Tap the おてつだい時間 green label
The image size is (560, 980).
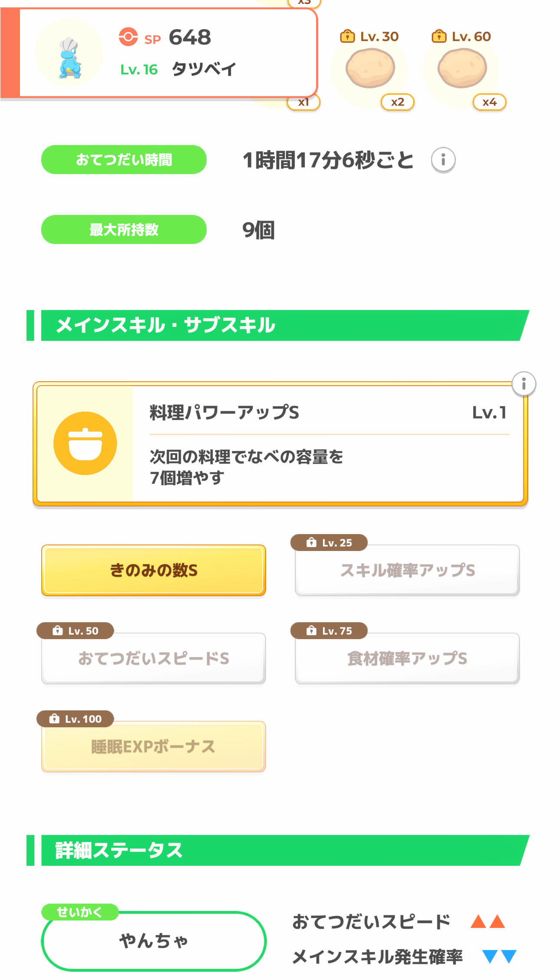click(x=124, y=160)
